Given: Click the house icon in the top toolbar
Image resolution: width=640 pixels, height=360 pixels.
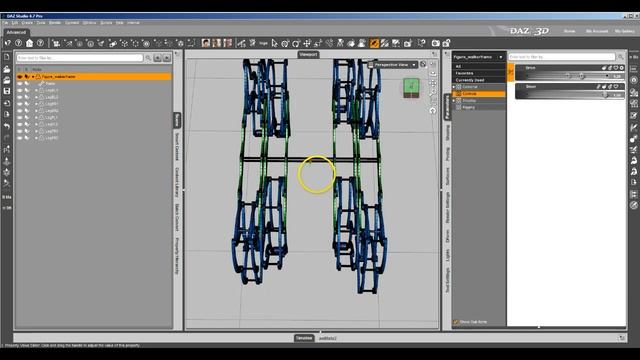Looking at the screenshot, I should (x=29, y=43).
